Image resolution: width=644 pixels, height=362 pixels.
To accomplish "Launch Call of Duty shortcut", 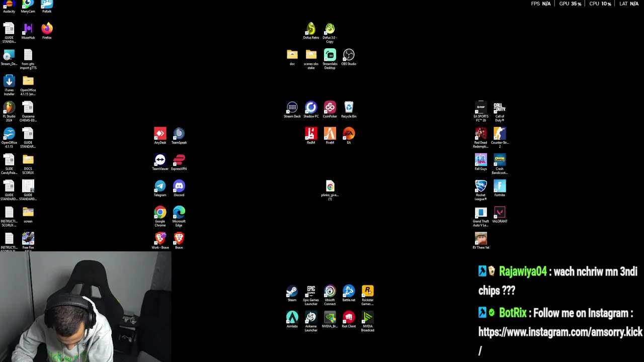I will pyautogui.click(x=500, y=112).
